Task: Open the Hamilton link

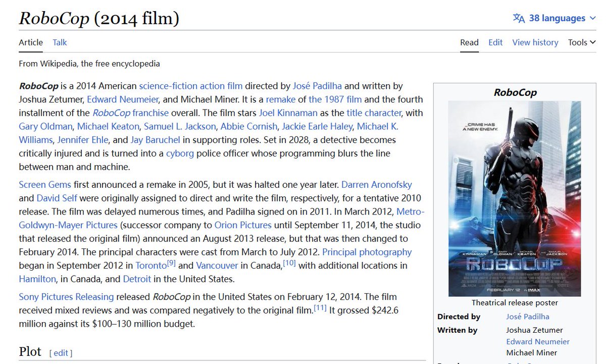Action: click(37, 279)
